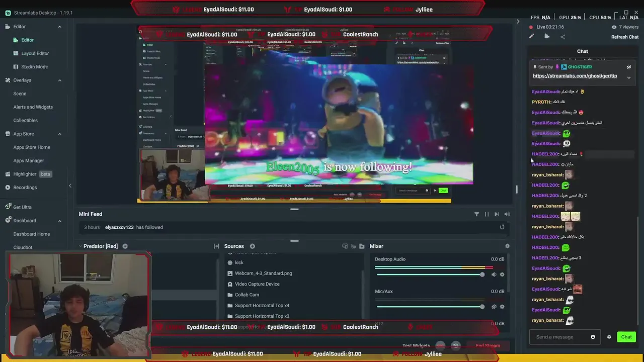Screen dimensions: 644x362
Task: Open Dashboard Home
Action: pos(32,234)
